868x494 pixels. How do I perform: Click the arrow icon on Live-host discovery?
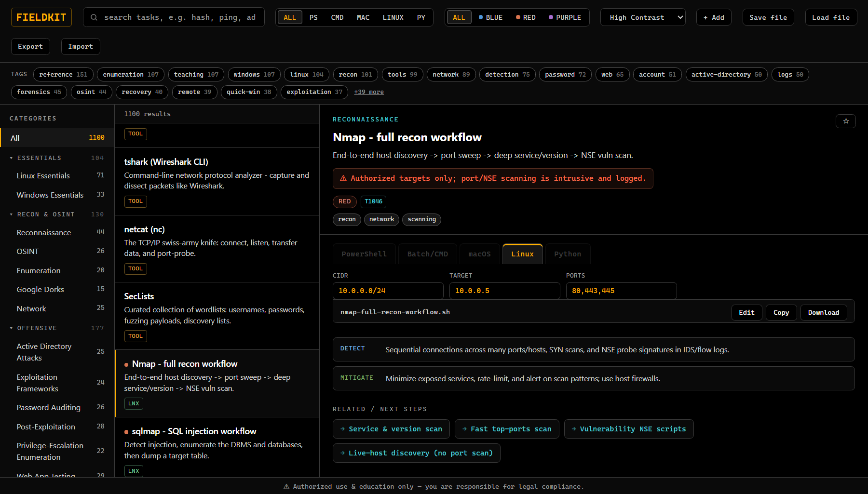point(342,453)
